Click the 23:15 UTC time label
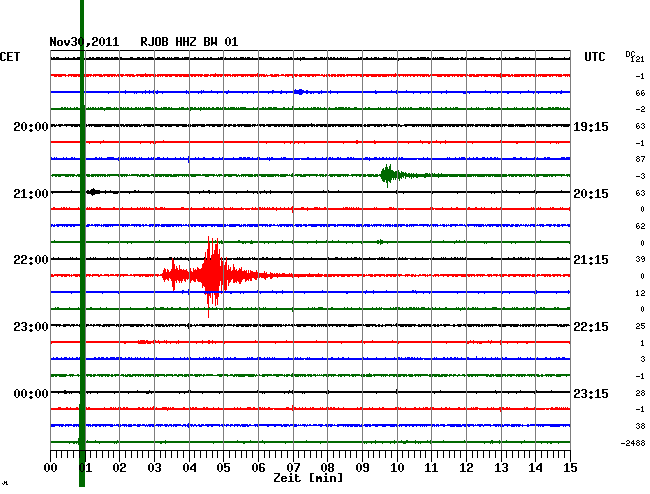The width and height of the screenshot is (650, 494). coord(591,394)
